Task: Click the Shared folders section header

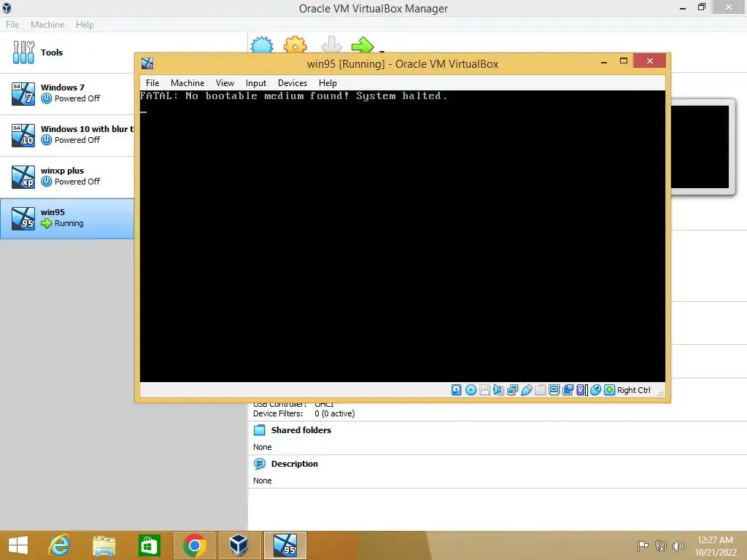Action: click(301, 430)
